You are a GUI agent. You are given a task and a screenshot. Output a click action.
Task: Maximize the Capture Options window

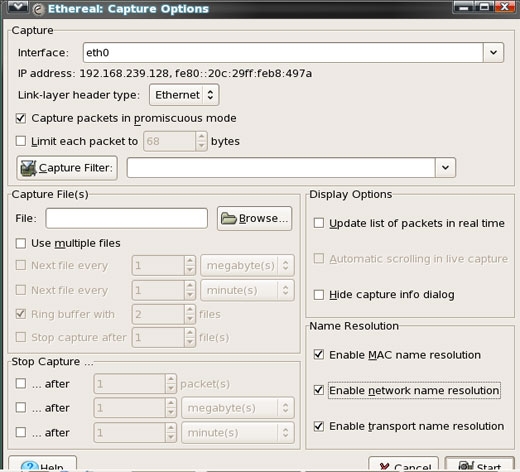coord(484,7)
